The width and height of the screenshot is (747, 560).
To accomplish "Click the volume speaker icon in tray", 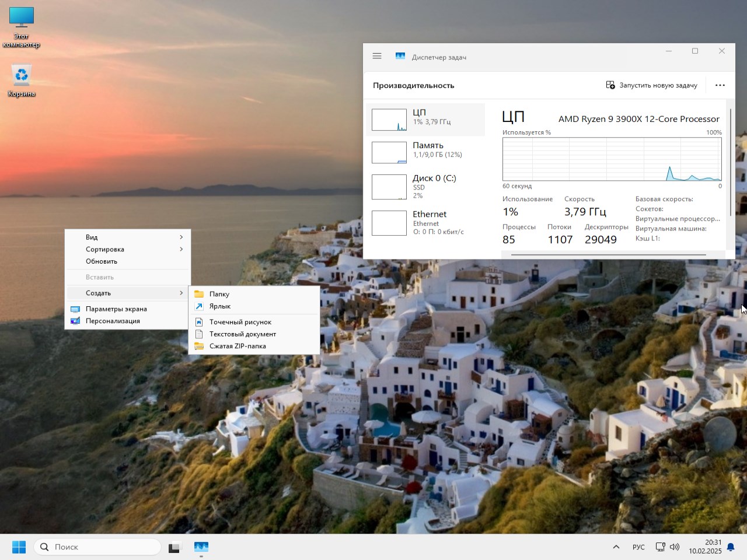I will 675,547.
